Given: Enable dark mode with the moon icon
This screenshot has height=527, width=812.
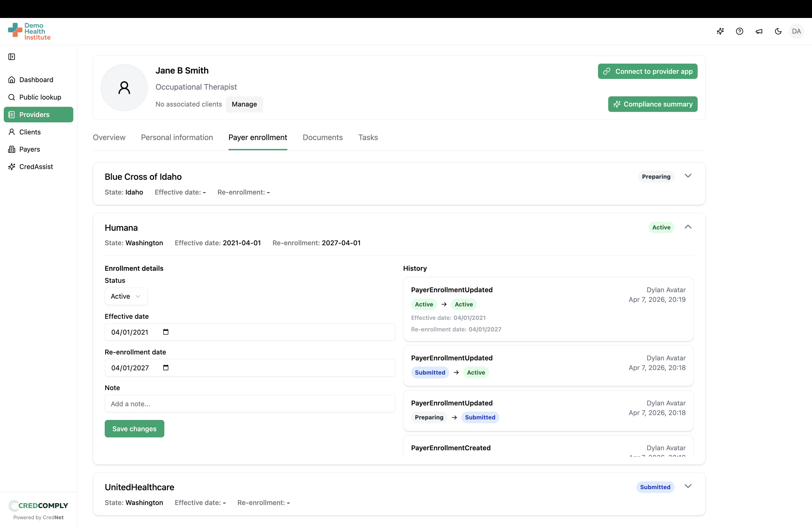Looking at the screenshot, I should point(778,31).
